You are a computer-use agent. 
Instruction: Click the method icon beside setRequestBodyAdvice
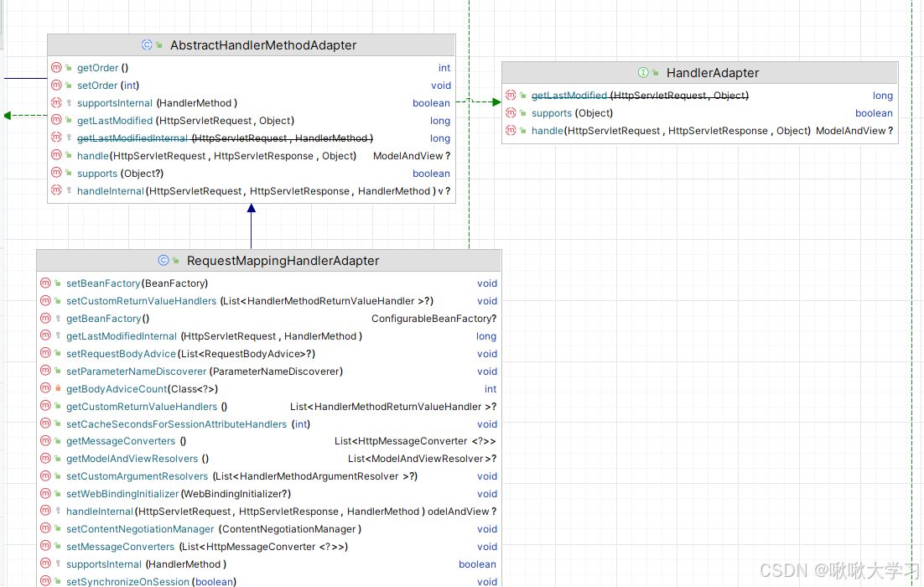pos(45,354)
